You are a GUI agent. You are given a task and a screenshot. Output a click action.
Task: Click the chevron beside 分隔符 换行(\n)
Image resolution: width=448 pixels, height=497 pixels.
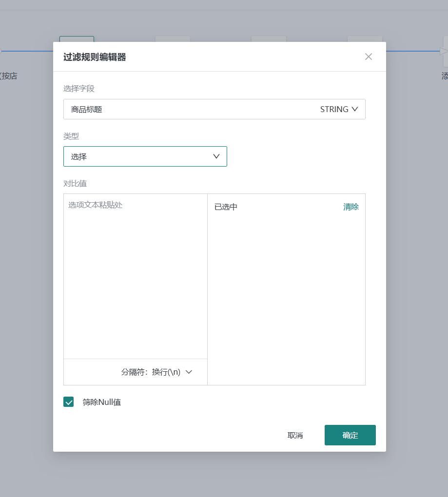tap(189, 372)
